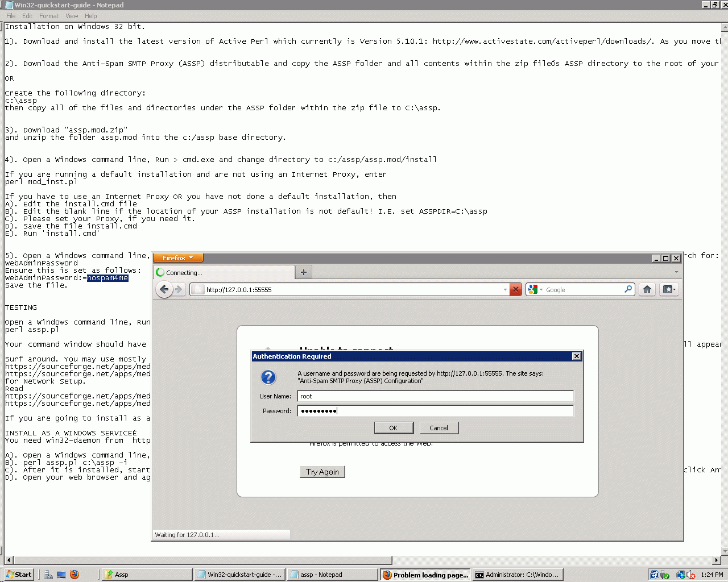This screenshot has width=728, height=582.
Task: Minimize the Firefox window
Action: 656,258
